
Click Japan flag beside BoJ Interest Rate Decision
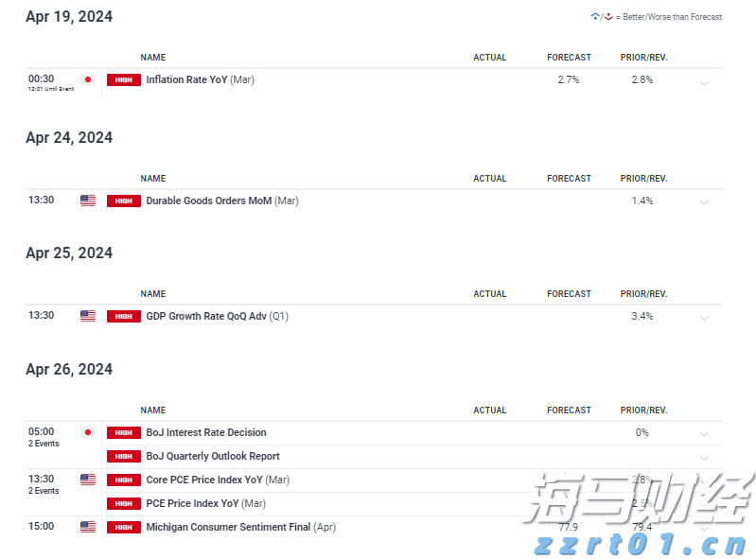pos(88,432)
